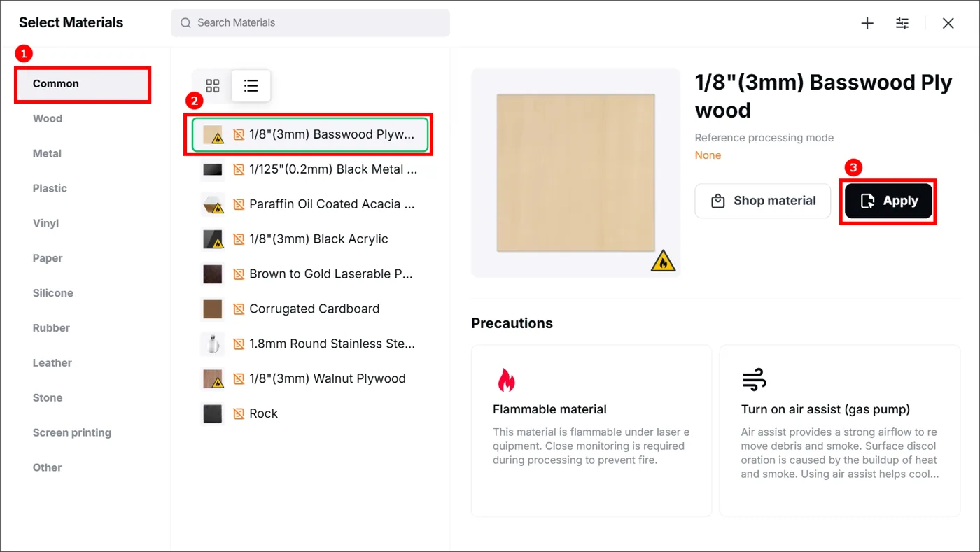Click the Rock thumbnail

point(213,413)
